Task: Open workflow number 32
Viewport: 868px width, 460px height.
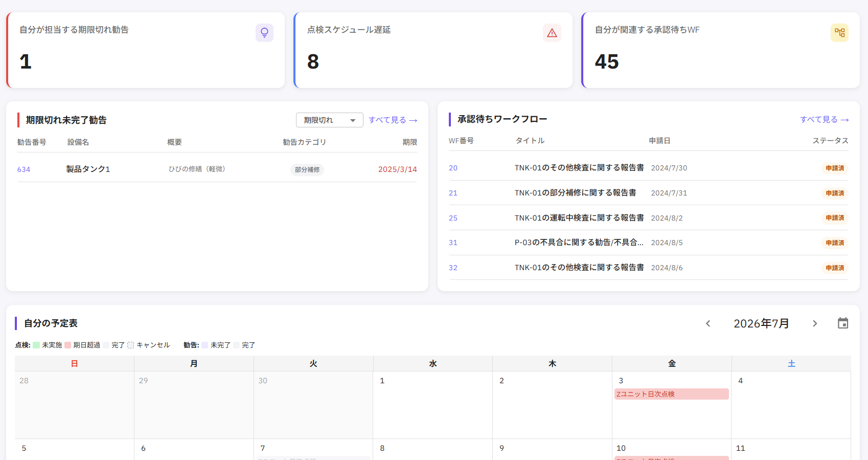Action: (453, 268)
